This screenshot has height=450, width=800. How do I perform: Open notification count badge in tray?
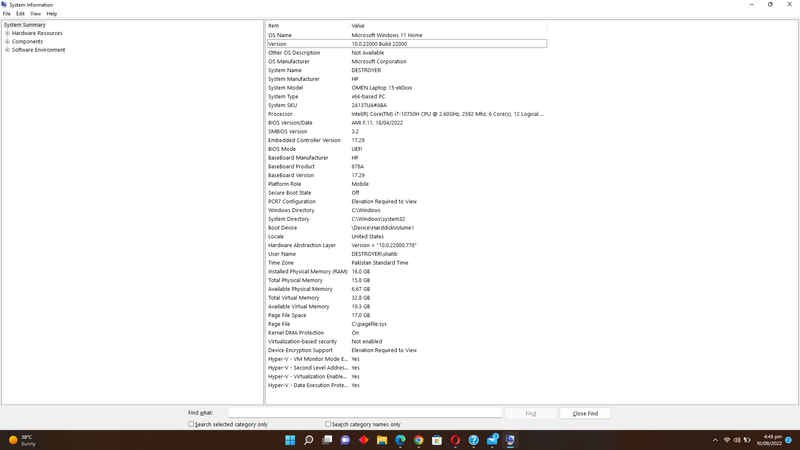click(x=789, y=440)
